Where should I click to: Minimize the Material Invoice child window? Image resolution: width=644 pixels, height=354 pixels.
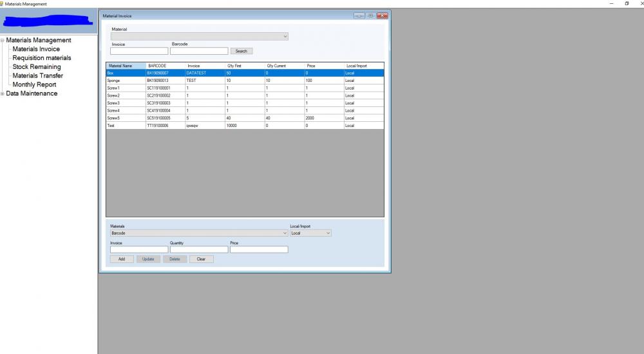359,15
